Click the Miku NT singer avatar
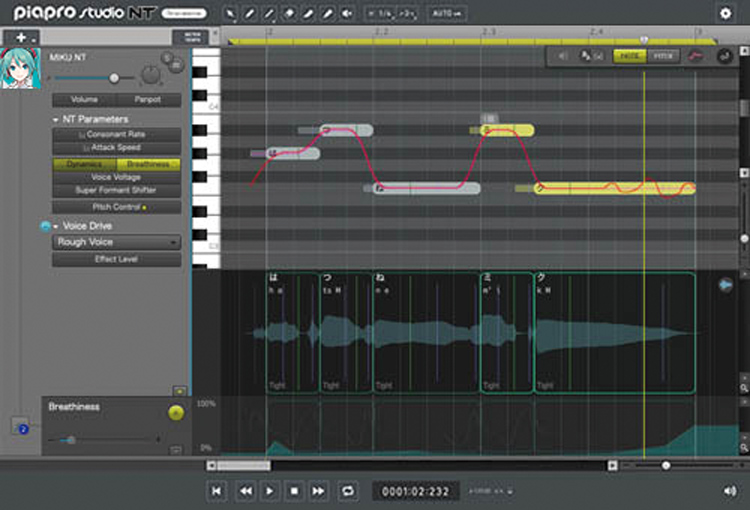The image size is (750, 510). click(x=21, y=68)
